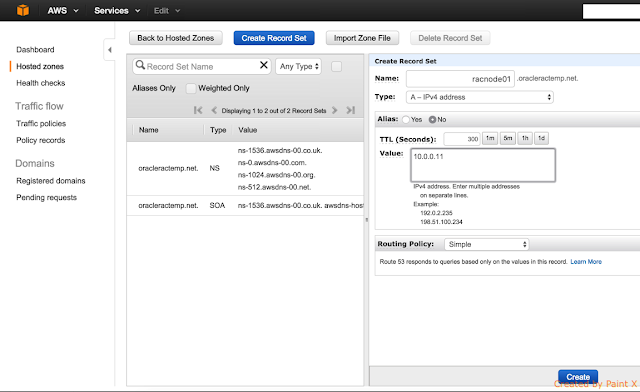
Task: Click the top-right header search box
Action: pos(611,11)
